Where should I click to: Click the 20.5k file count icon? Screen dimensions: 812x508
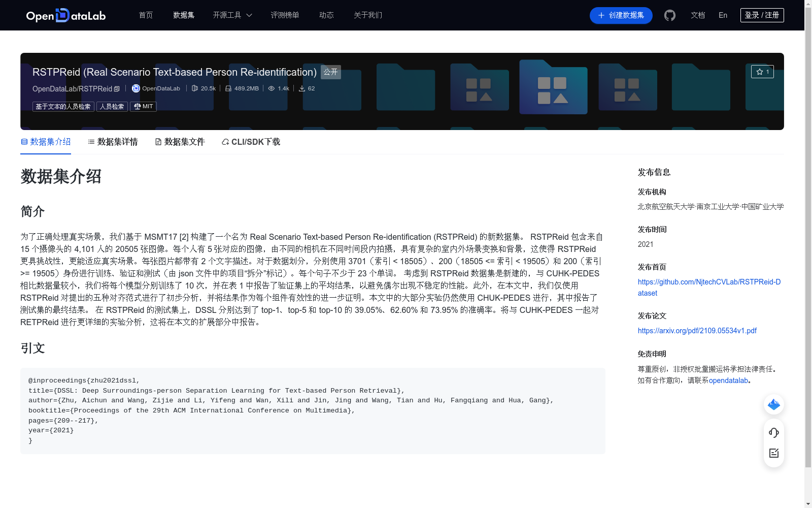[x=195, y=88]
